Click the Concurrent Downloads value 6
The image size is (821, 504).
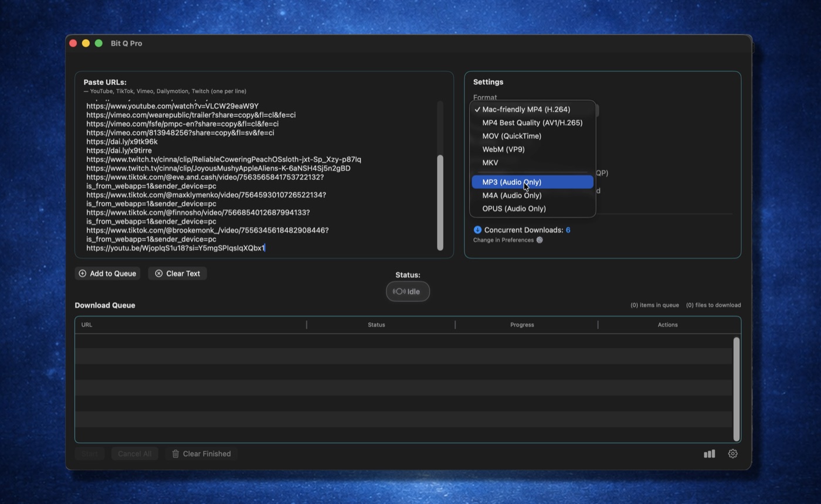point(568,230)
